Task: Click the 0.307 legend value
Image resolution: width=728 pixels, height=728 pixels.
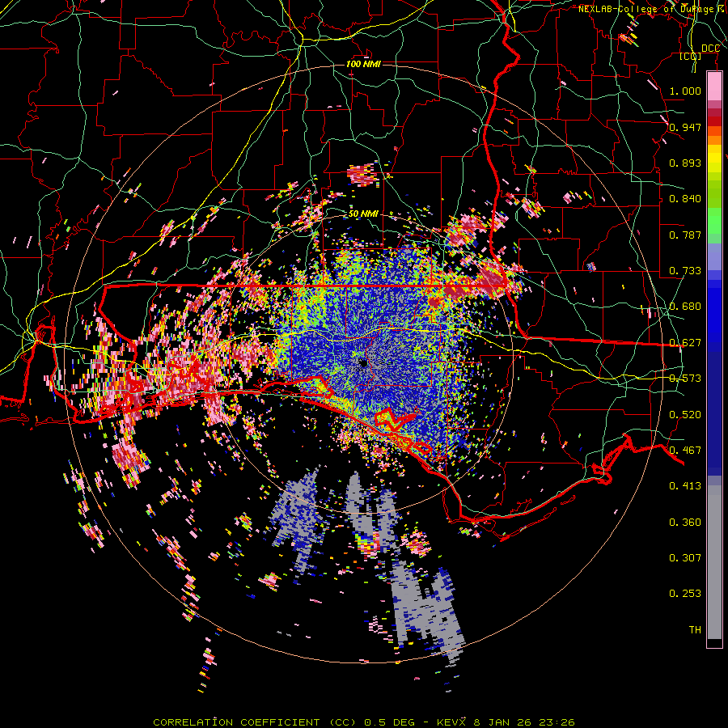Action: click(x=685, y=558)
